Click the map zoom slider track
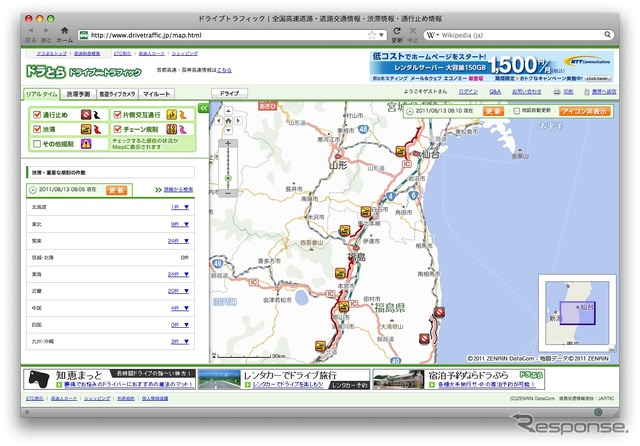The height and width of the screenshot is (446, 640). 228,165
